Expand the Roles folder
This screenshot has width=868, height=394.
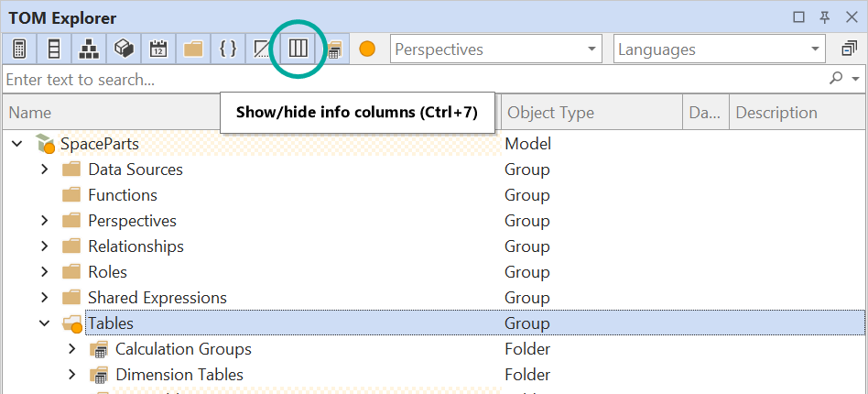45,272
